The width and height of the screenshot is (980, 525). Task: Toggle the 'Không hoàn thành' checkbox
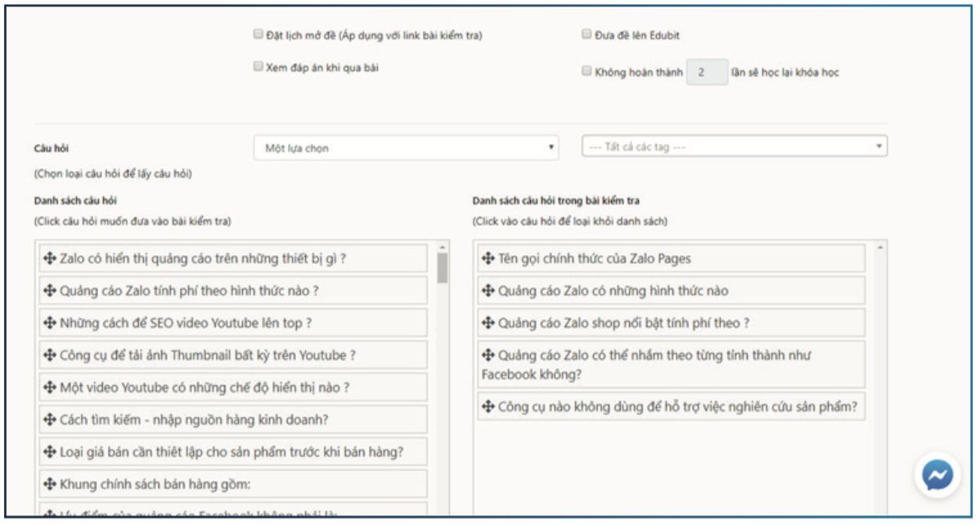pyautogui.click(x=587, y=71)
